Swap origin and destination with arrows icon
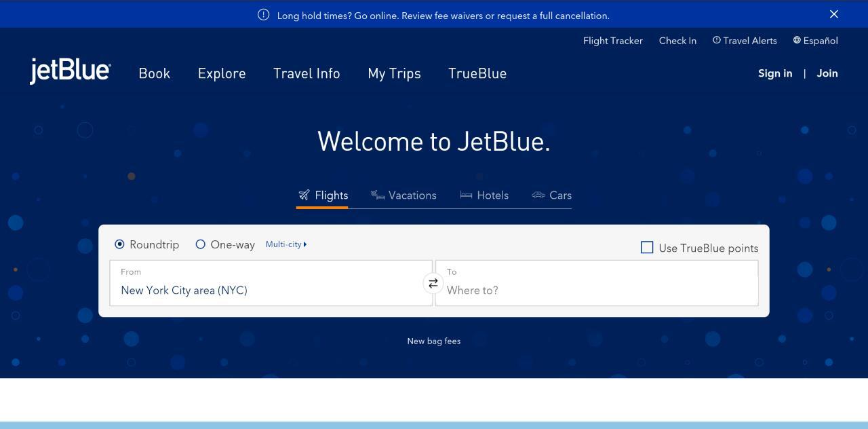Viewport: 868px width, 429px height. [433, 283]
